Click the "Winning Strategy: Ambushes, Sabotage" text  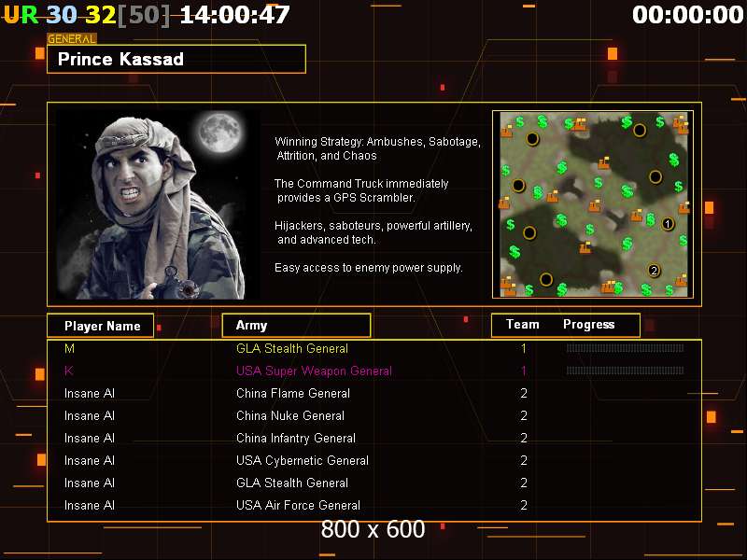tap(378, 142)
